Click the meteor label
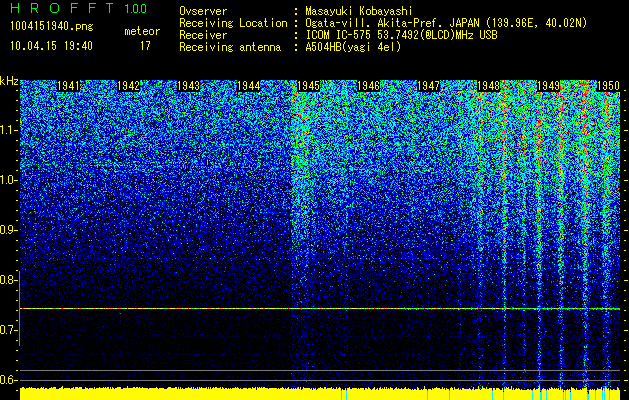The width and height of the screenshot is (629, 400). (x=142, y=31)
